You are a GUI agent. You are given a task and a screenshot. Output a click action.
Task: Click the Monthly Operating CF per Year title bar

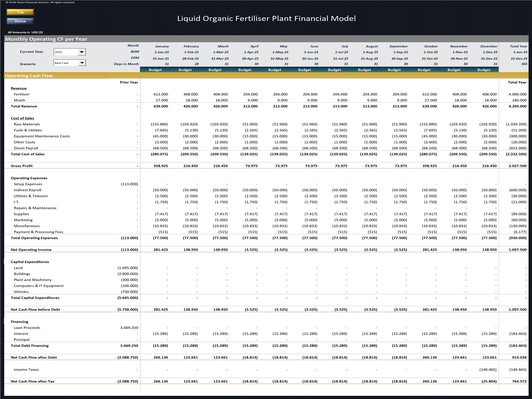[46, 39]
